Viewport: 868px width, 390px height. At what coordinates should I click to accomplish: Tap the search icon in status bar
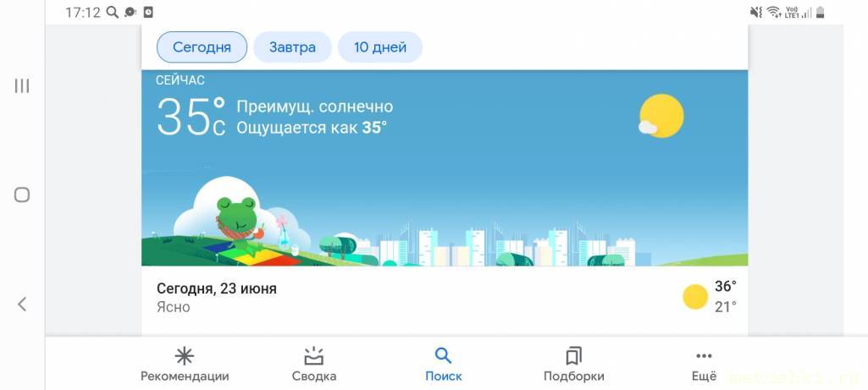pos(113,12)
